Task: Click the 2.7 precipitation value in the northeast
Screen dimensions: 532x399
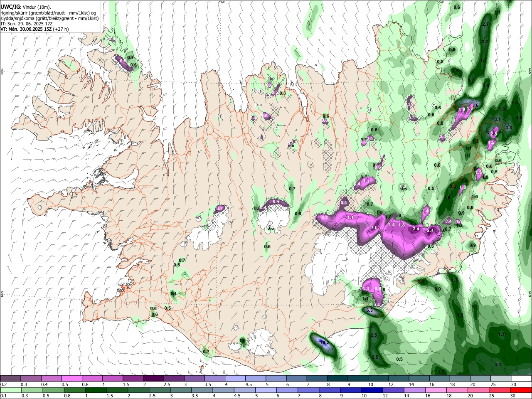Action: pyautogui.click(x=485, y=24)
